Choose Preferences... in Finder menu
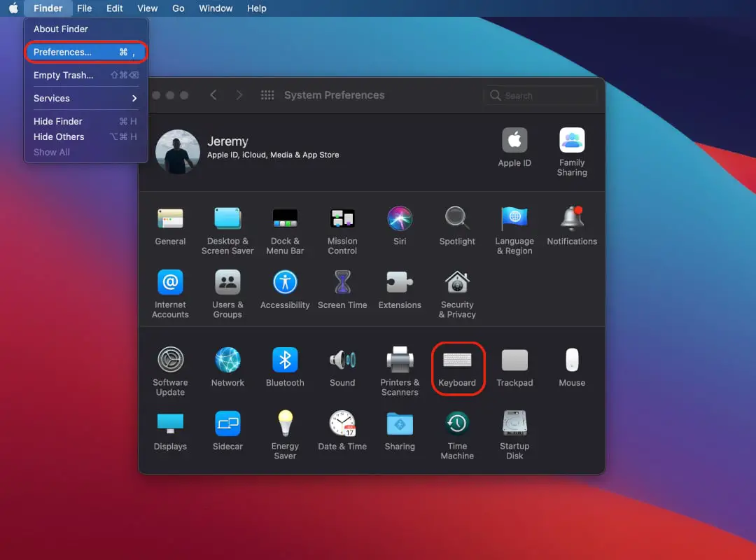Viewport: 756px width, 560px height. tap(86, 52)
